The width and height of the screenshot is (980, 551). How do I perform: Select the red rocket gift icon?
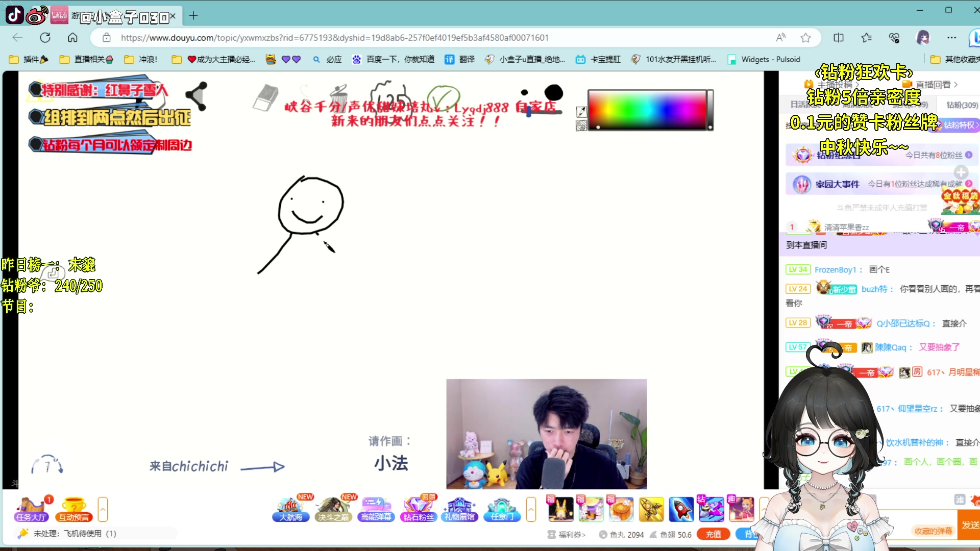click(681, 509)
